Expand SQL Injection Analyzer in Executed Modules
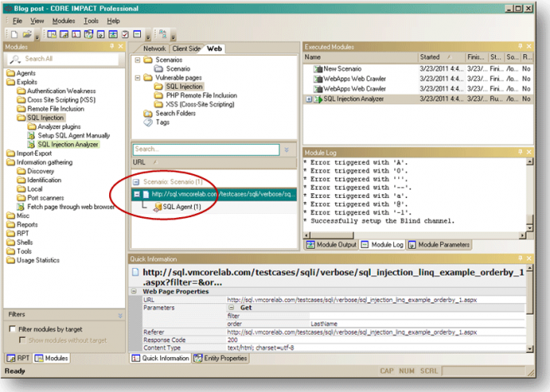 point(308,99)
